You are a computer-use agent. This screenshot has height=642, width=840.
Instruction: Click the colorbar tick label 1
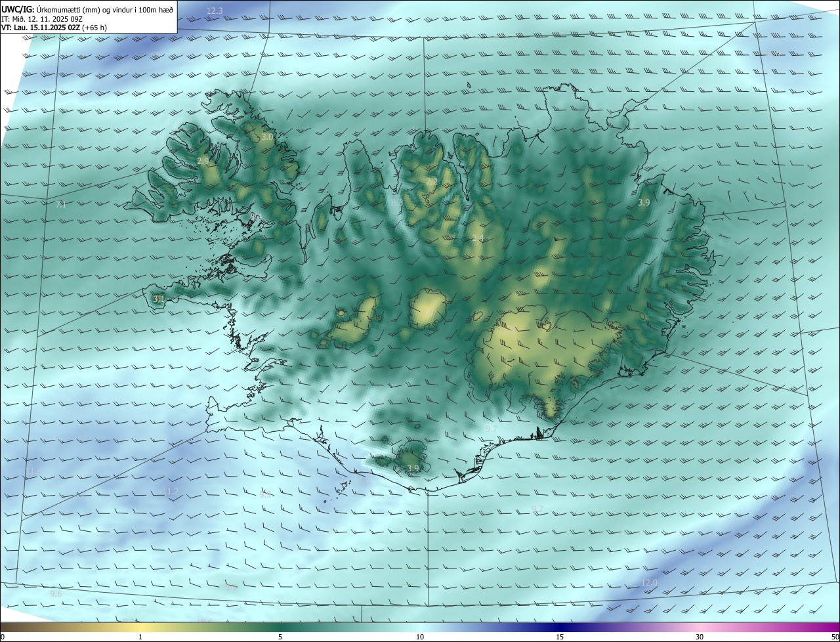click(x=140, y=637)
